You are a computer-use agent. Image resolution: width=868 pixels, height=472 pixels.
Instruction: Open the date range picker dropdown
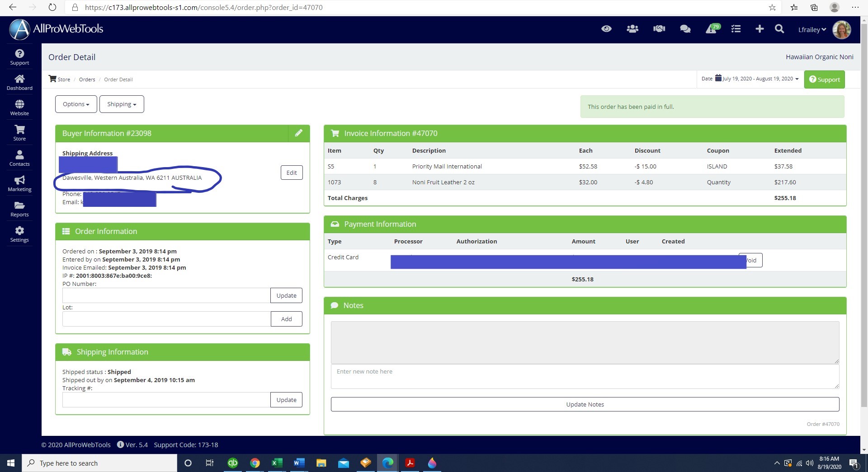(x=750, y=79)
